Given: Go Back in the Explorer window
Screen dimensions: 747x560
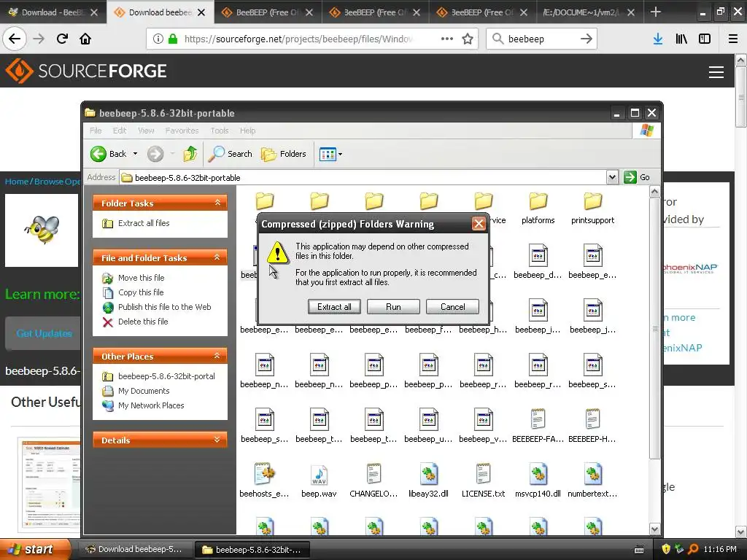Looking at the screenshot, I should pyautogui.click(x=108, y=154).
